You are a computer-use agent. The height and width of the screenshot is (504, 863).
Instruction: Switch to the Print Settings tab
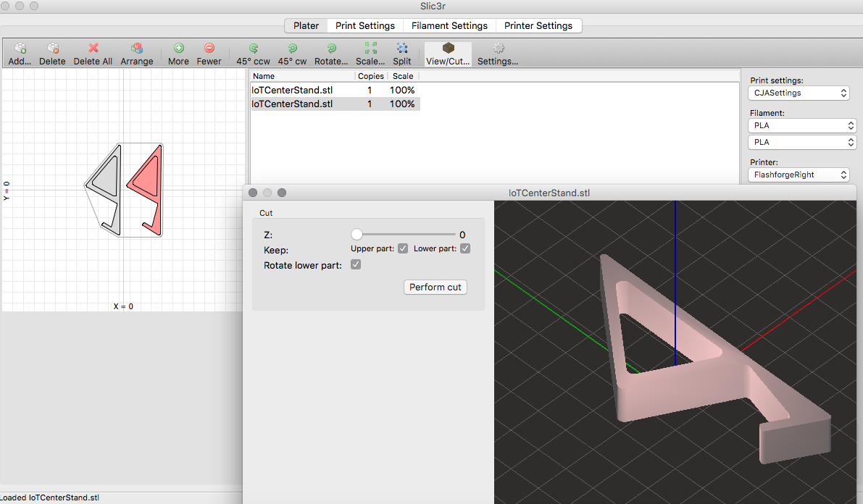(365, 26)
